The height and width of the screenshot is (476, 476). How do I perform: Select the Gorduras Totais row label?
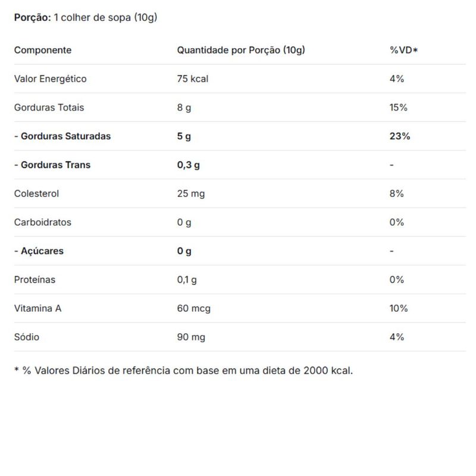[49, 108]
